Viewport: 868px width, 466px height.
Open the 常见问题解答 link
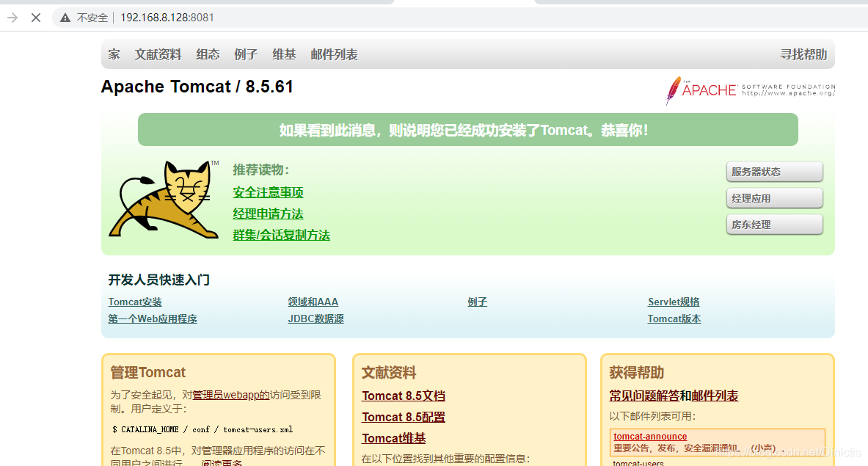(x=644, y=396)
